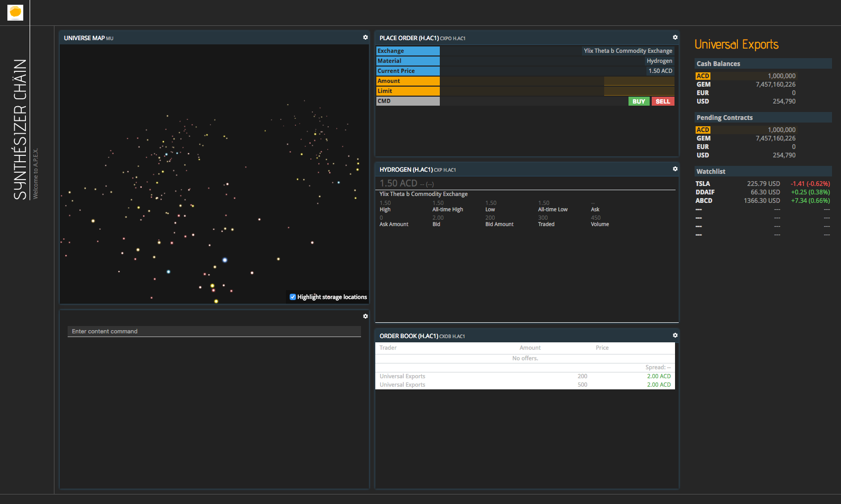Click the large bright blue star on map
Image resolution: width=841 pixels, height=504 pixels.
pyautogui.click(x=225, y=260)
